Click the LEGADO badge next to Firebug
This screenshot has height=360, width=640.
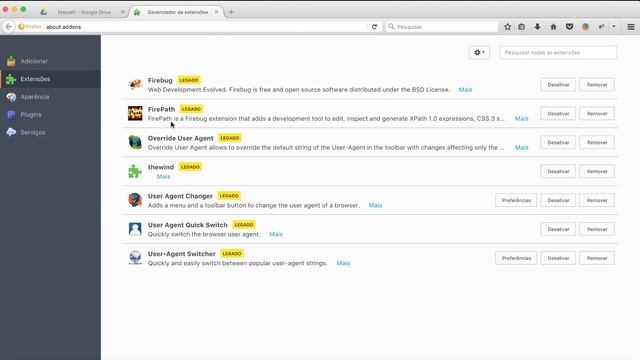tap(189, 80)
